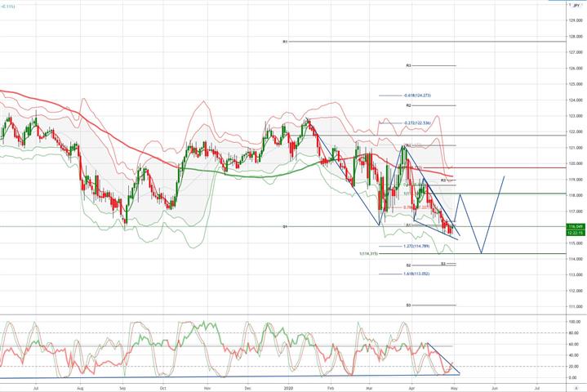Click the 12:22:15 bar countdown label
The width and height of the screenshot is (587, 392).
(576, 233)
